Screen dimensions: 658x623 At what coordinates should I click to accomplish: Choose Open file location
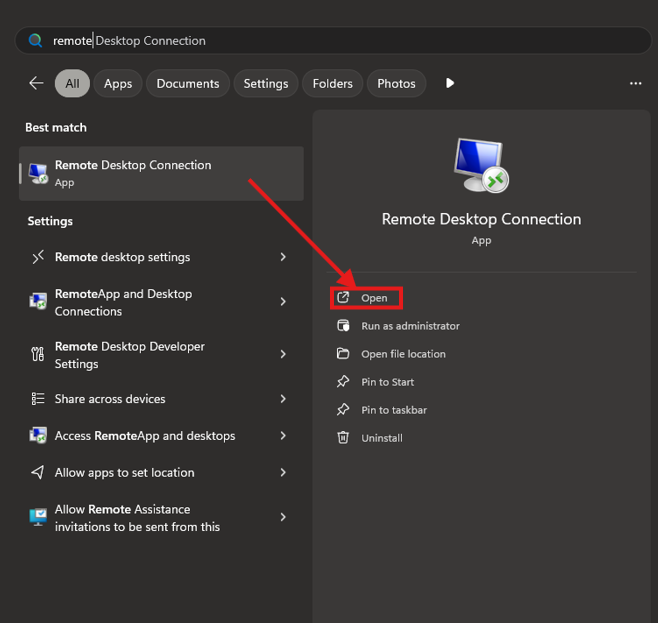[403, 354]
